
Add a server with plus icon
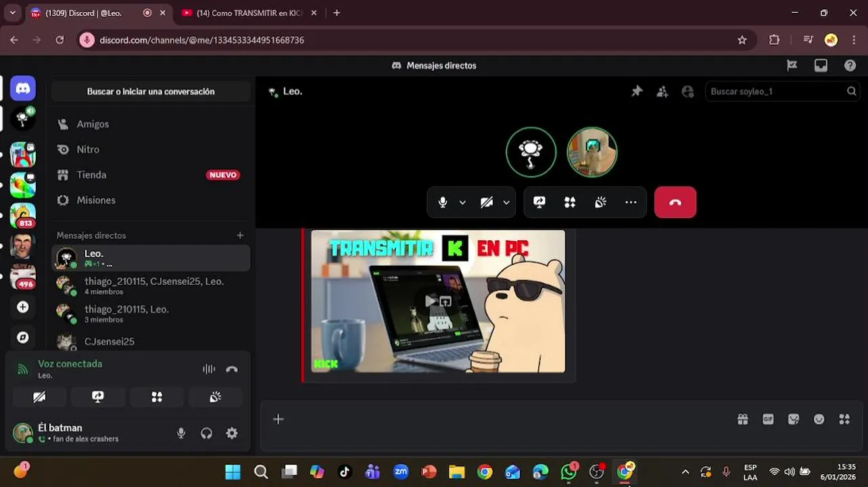tap(22, 307)
